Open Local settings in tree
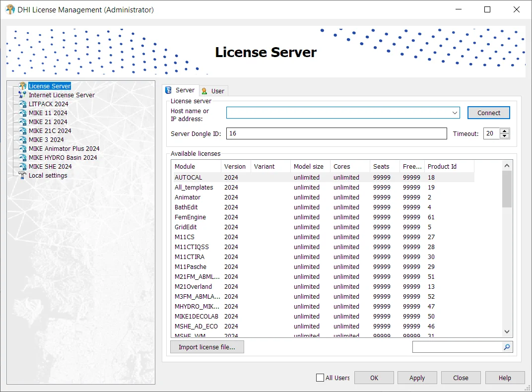The image size is (532, 392). [48, 175]
